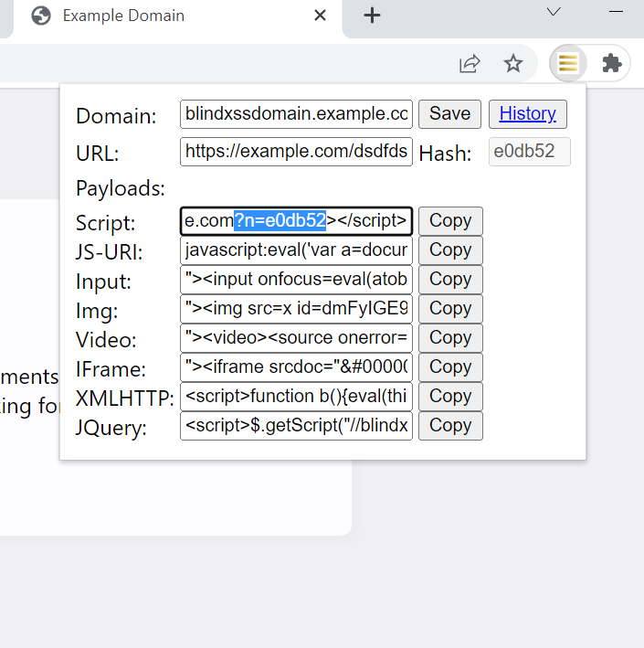Screen dimensions: 644x648
Task: Copy the Script payload
Action: coord(450,221)
